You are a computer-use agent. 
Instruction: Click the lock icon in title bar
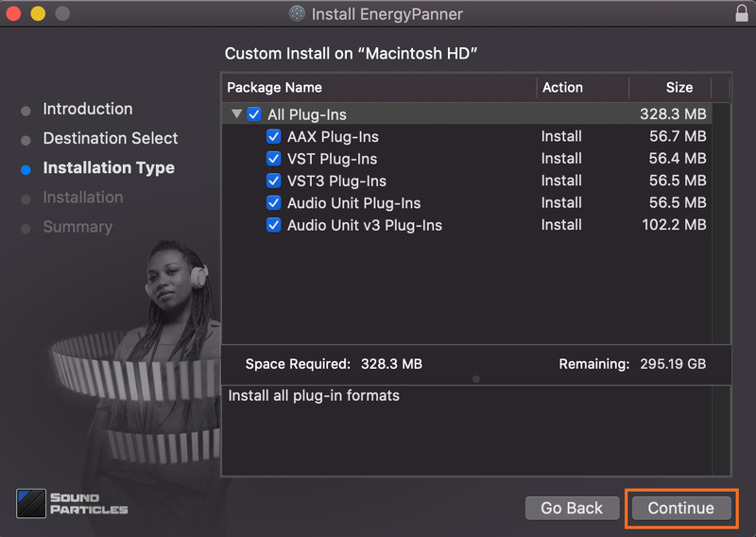tap(741, 13)
